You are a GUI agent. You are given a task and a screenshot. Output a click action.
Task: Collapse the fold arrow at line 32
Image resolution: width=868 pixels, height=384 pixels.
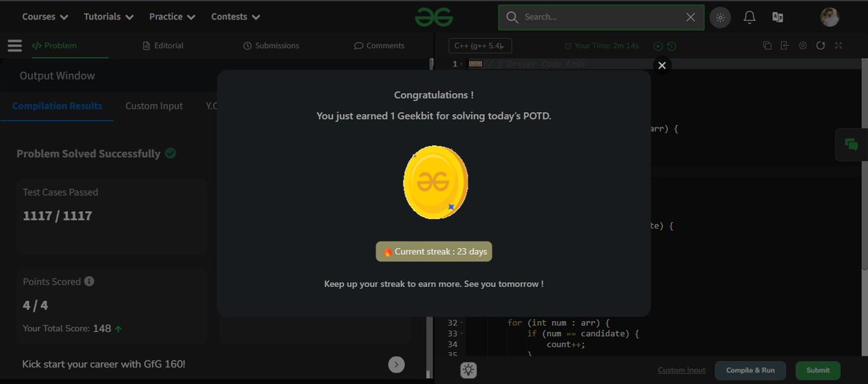[x=463, y=323]
